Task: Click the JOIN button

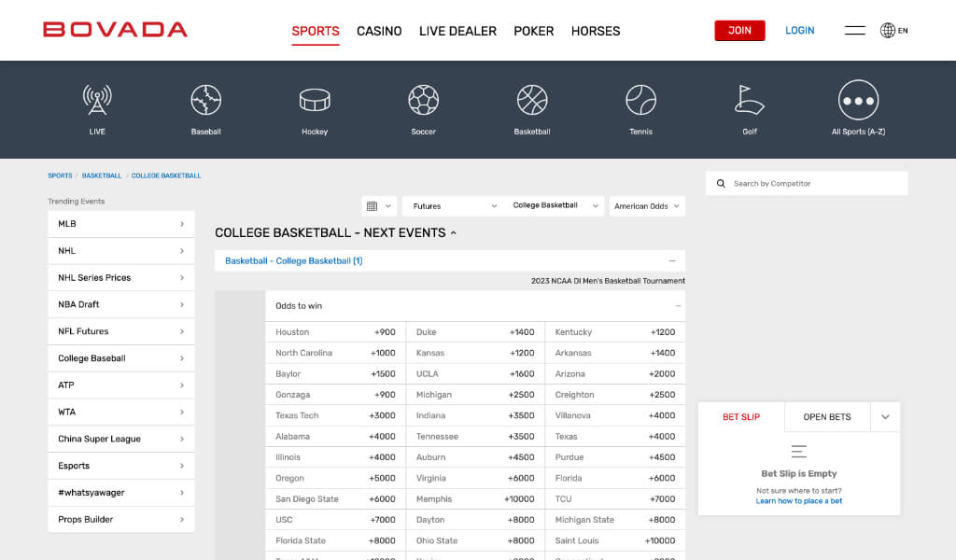Action: click(x=739, y=31)
